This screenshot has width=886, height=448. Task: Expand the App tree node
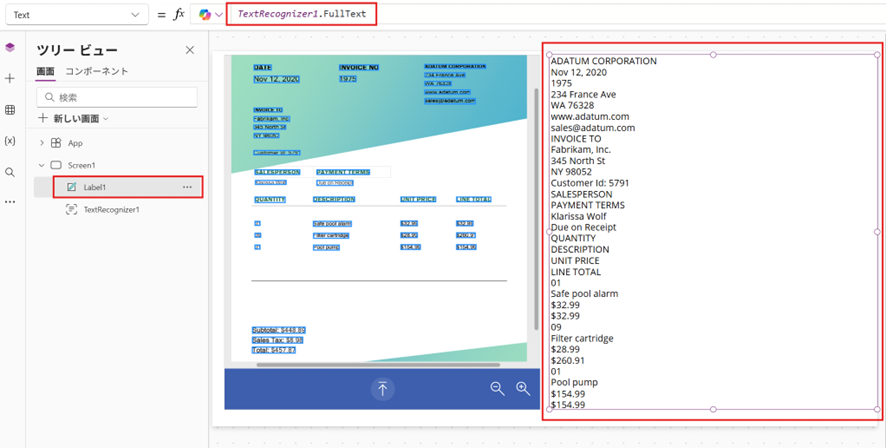click(x=42, y=143)
